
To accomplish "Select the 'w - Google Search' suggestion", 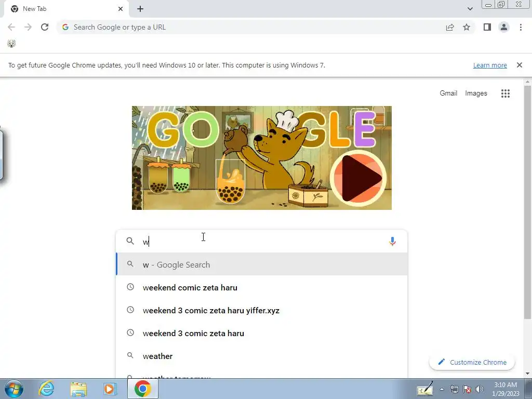I will pyautogui.click(x=262, y=264).
